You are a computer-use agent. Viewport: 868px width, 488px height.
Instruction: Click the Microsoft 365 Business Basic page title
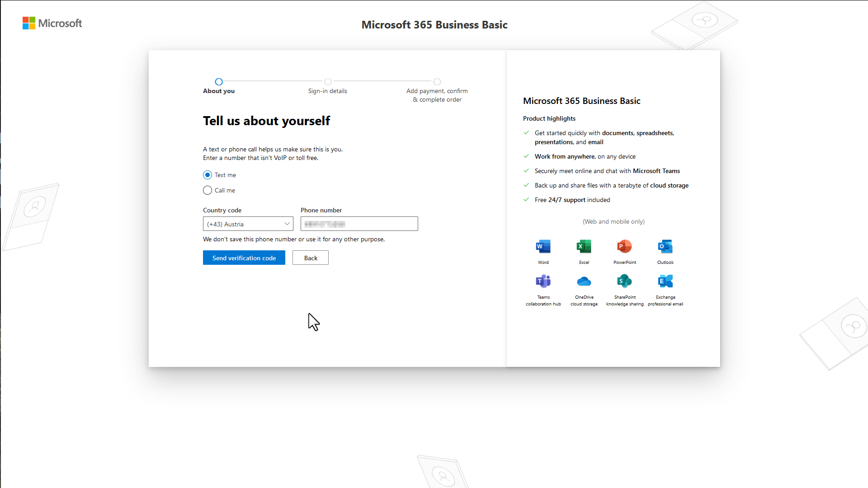pyautogui.click(x=434, y=25)
